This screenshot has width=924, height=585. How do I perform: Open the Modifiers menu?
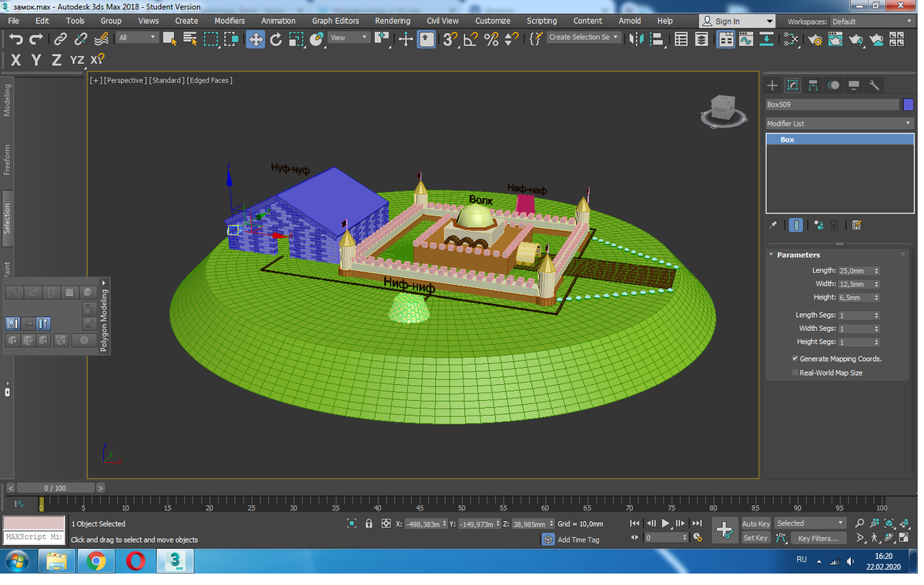pos(229,21)
